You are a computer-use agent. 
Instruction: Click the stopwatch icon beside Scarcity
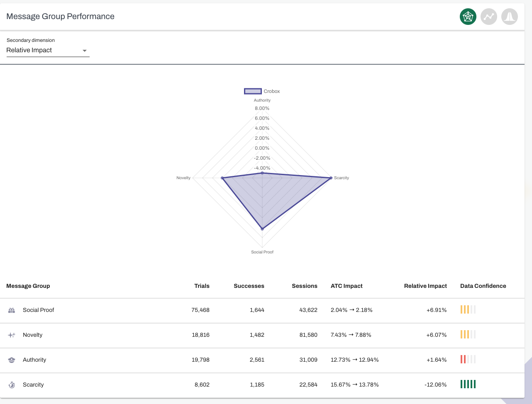[x=12, y=385]
